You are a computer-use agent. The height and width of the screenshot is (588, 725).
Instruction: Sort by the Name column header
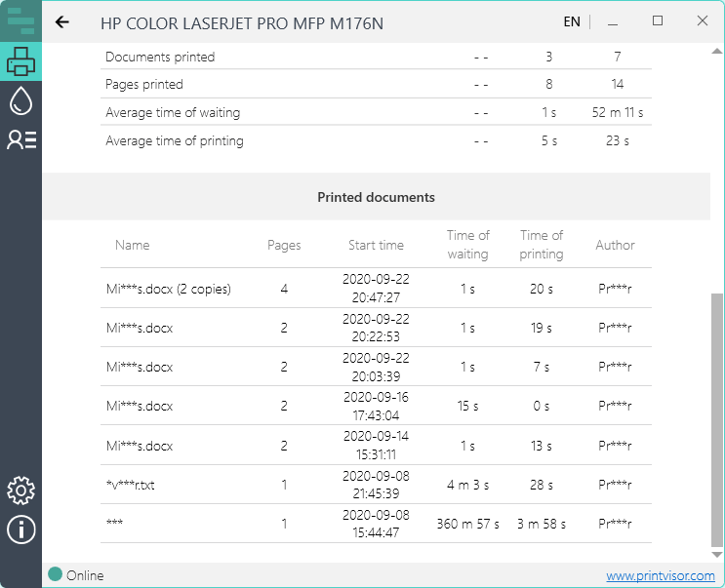[132, 245]
